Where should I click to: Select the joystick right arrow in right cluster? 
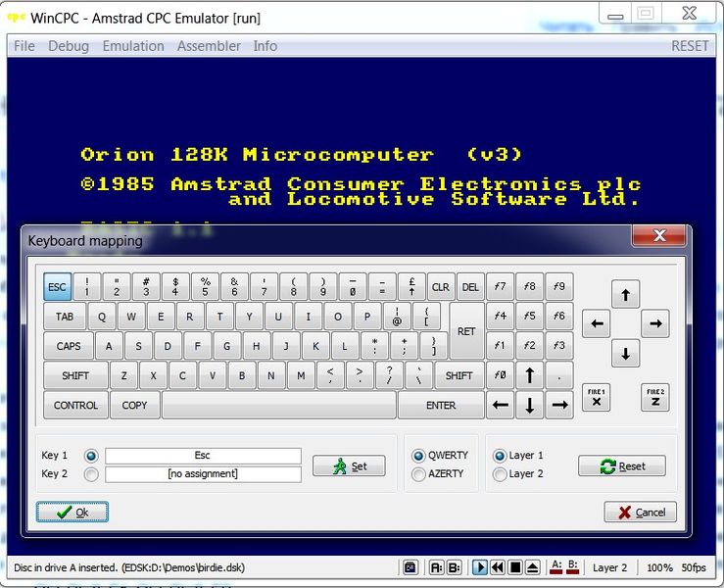(x=655, y=323)
